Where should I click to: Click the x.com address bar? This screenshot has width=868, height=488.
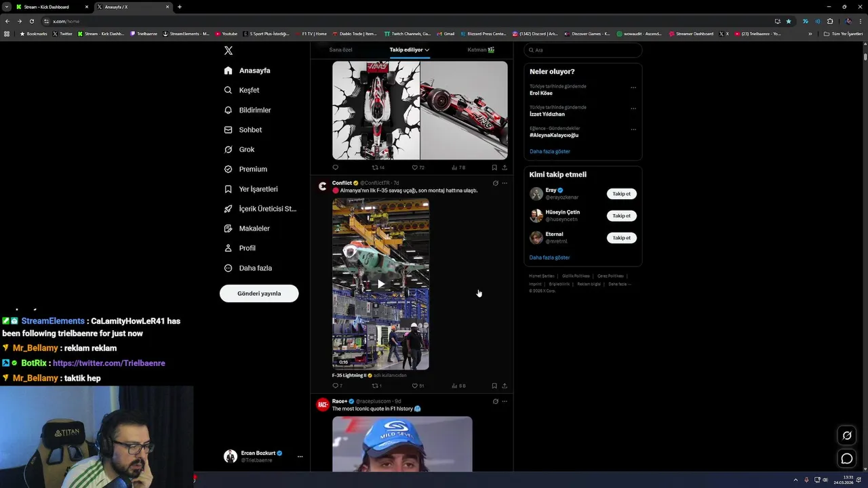[x=407, y=21]
